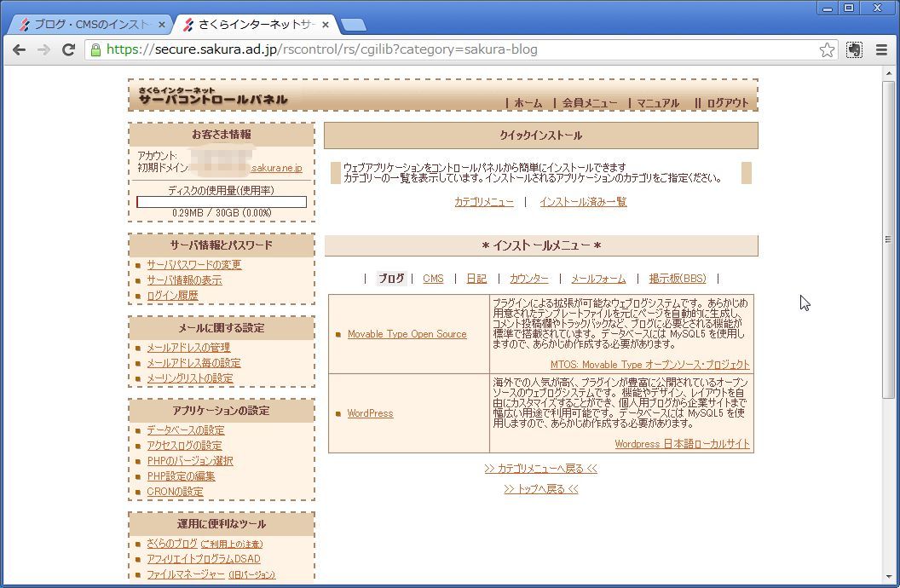
Task: Click the browser Back arrow
Action: (19, 50)
